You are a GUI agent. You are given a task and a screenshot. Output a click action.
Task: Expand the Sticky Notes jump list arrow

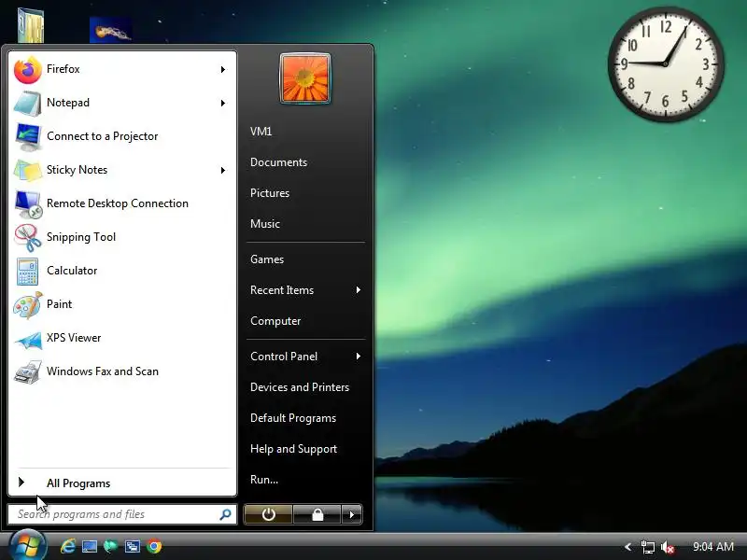coord(223,170)
